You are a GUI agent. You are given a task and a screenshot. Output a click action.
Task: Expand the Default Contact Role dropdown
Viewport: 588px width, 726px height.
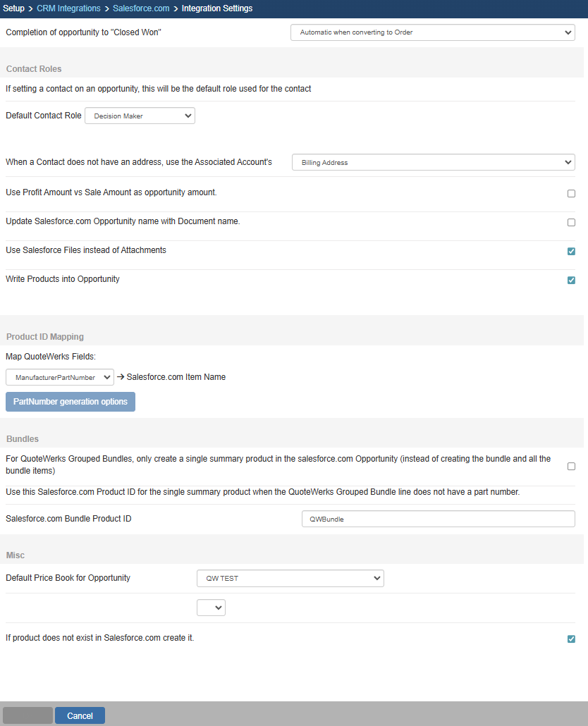(140, 116)
